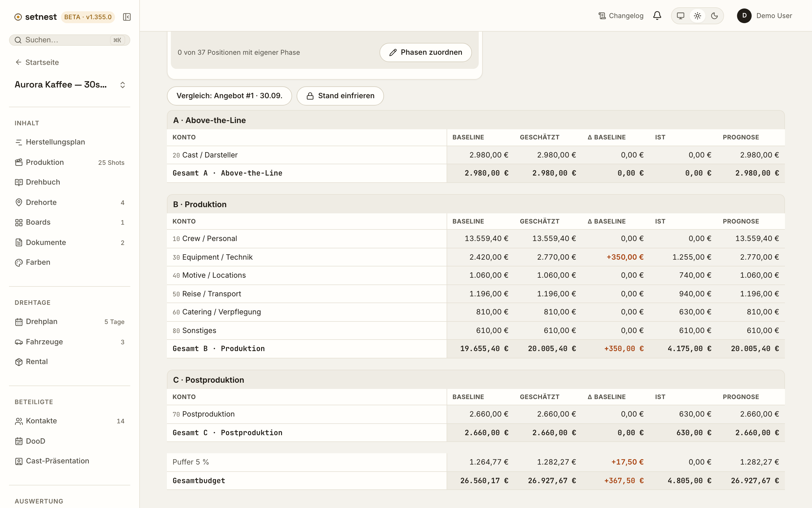812x508 pixels.
Task: Click the Stand einfrieren lock button
Action: 340,96
